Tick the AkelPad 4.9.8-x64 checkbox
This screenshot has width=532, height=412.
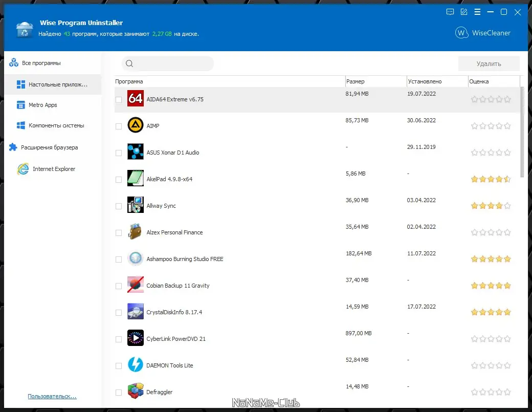click(x=118, y=180)
